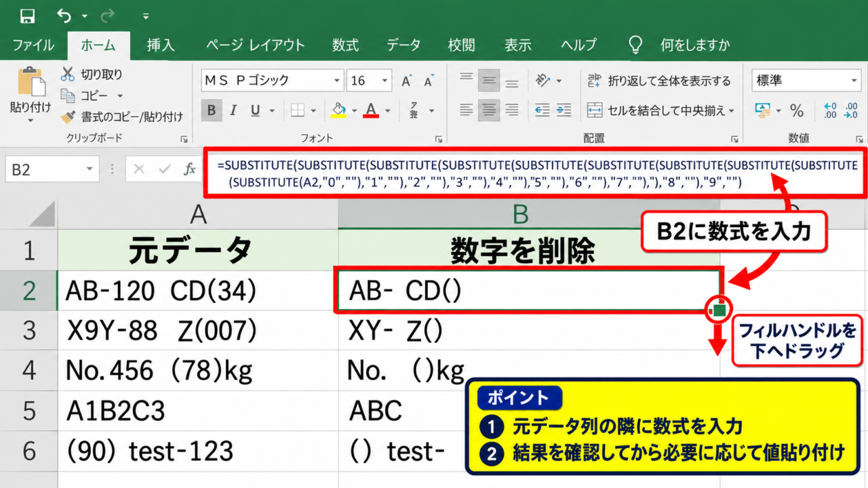The image size is (868, 488).
Task: Toggle bold formatting
Action: [212, 110]
